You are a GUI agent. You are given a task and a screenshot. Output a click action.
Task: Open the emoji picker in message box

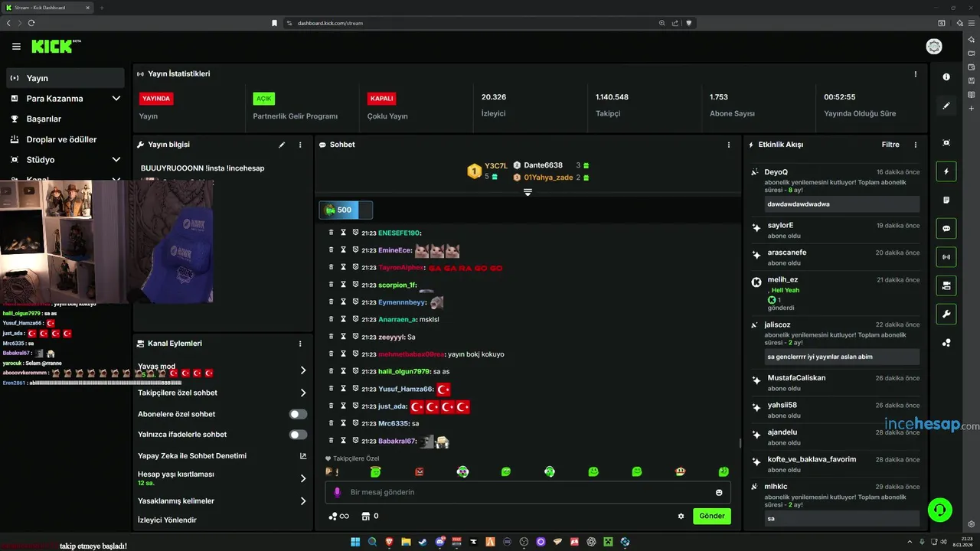click(x=719, y=492)
